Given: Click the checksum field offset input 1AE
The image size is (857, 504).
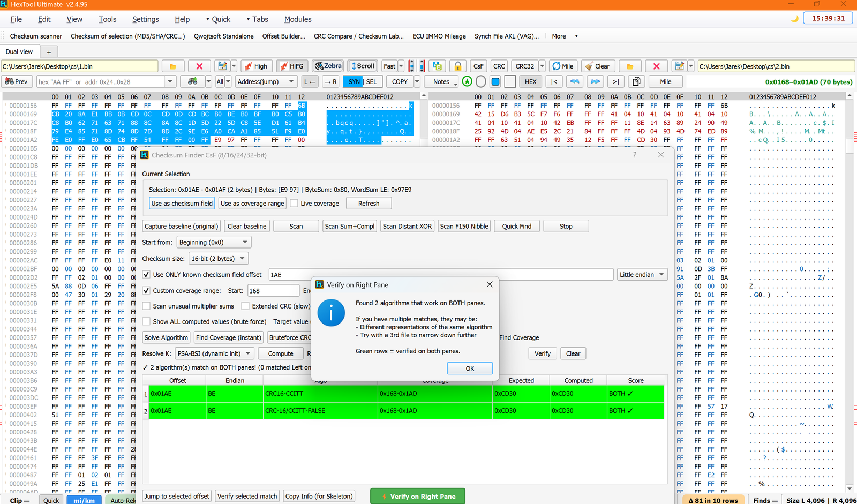Looking at the screenshot, I should (441, 275).
